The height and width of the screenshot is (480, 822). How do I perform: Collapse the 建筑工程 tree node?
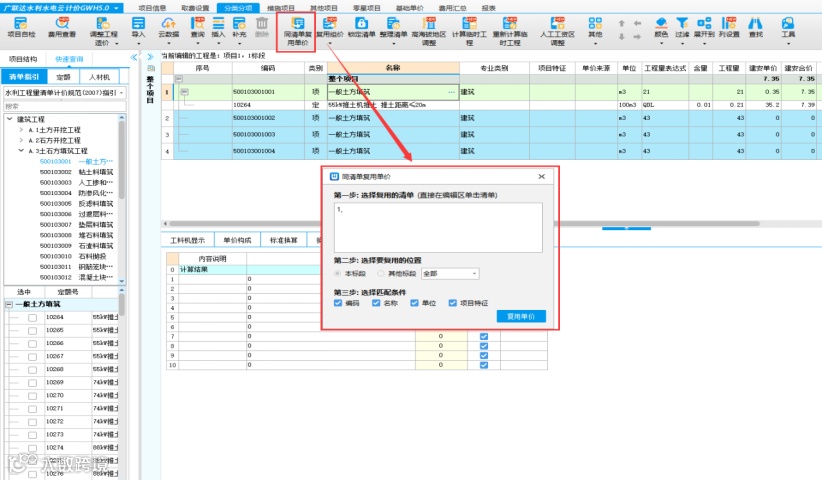[x=9, y=119]
